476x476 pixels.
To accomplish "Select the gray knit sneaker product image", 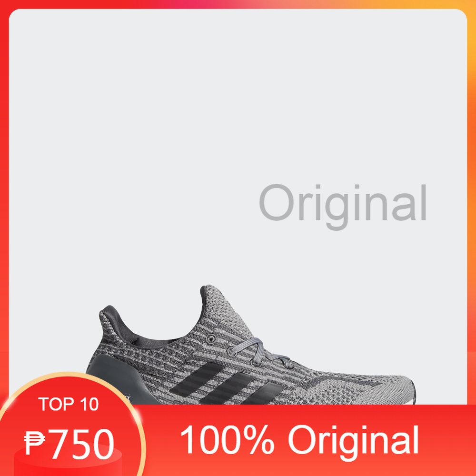I will tap(251, 345).
